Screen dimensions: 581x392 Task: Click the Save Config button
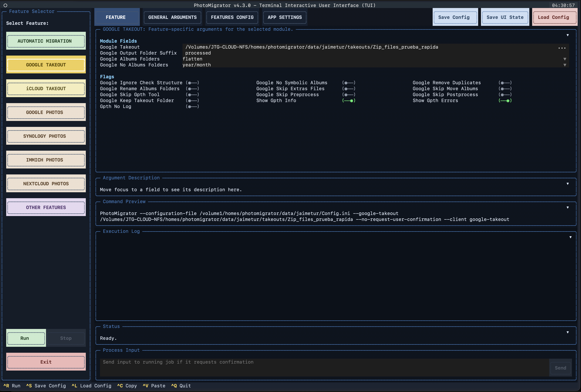pyautogui.click(x=455, y=17)
